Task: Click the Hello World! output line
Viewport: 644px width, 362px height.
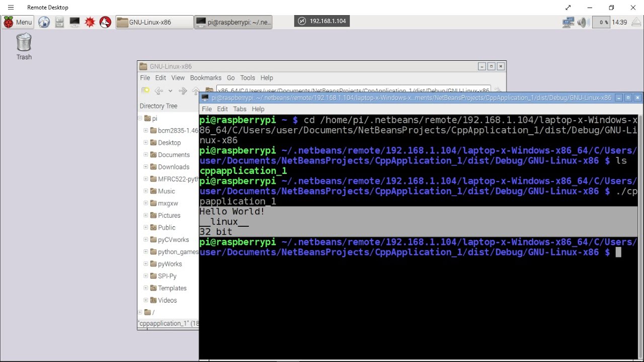Action: (x=232, y=211)
